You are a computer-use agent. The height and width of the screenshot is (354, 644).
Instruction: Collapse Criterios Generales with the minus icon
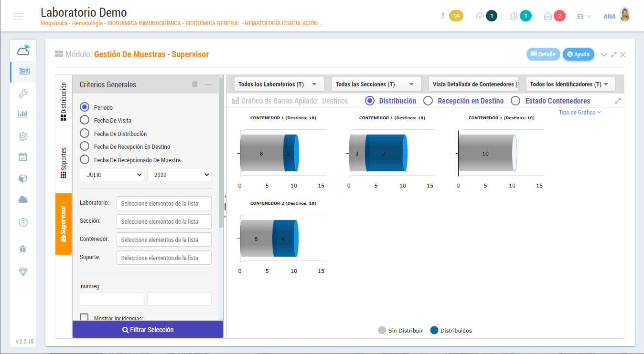[208, 84]
